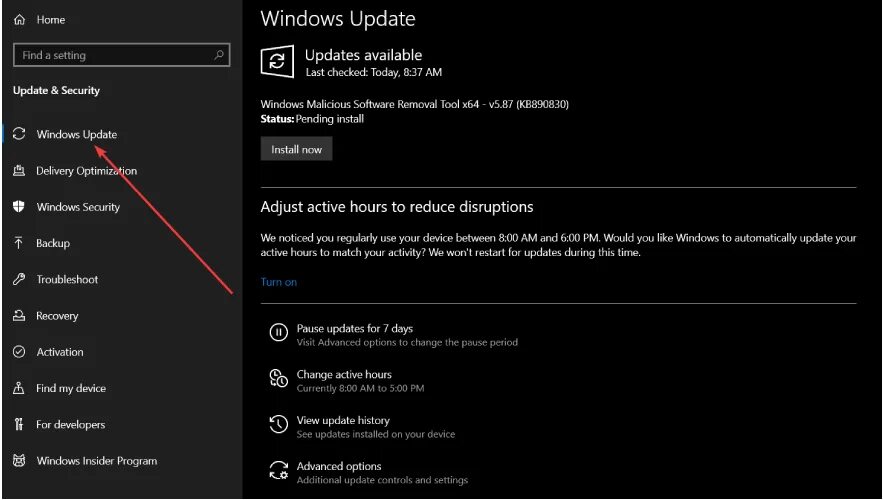Screen dimensions: 883x500
Task: Open View update history
Action: (343, 420)
